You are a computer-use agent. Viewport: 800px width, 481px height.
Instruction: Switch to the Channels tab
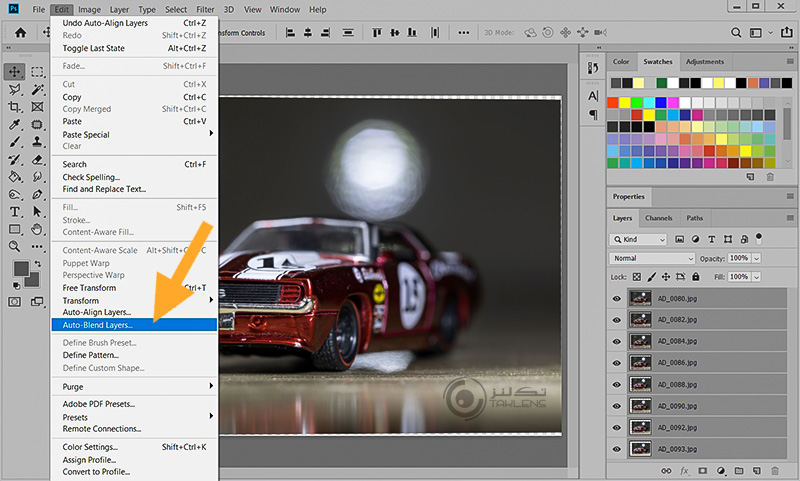(x=658, y=218)
